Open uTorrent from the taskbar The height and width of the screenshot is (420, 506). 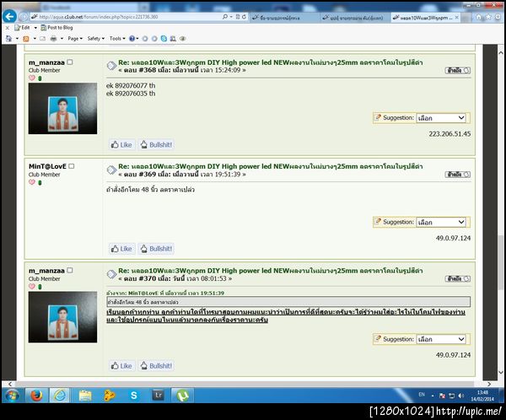(x=183, y=396)
